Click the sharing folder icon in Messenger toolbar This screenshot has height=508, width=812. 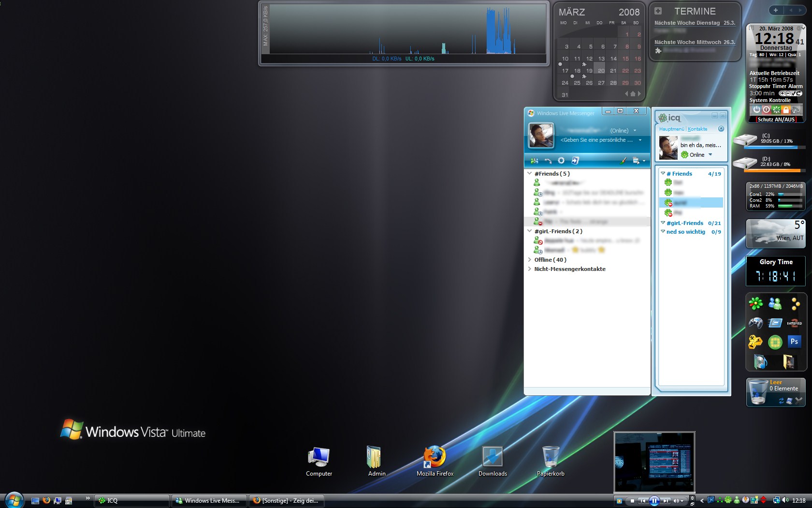[575, 161]
